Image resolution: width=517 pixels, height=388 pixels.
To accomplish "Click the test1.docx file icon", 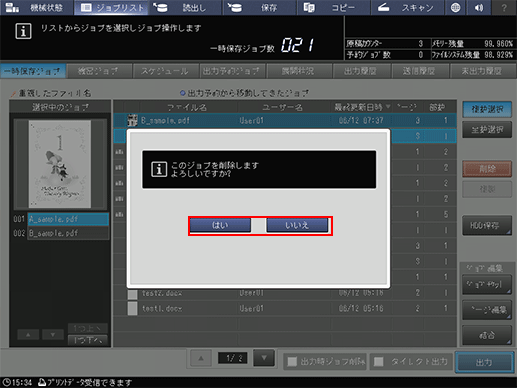I will (132, 309).
